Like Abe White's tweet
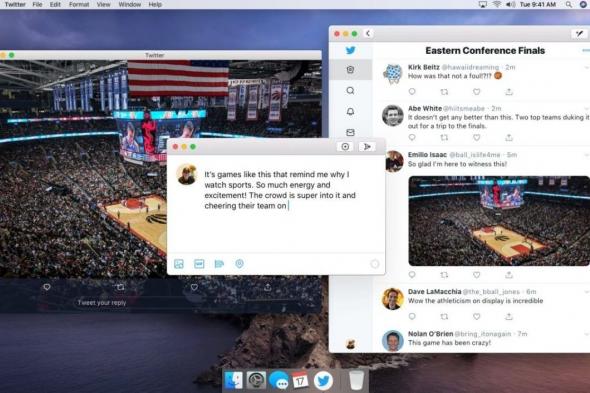 [477, 137]
